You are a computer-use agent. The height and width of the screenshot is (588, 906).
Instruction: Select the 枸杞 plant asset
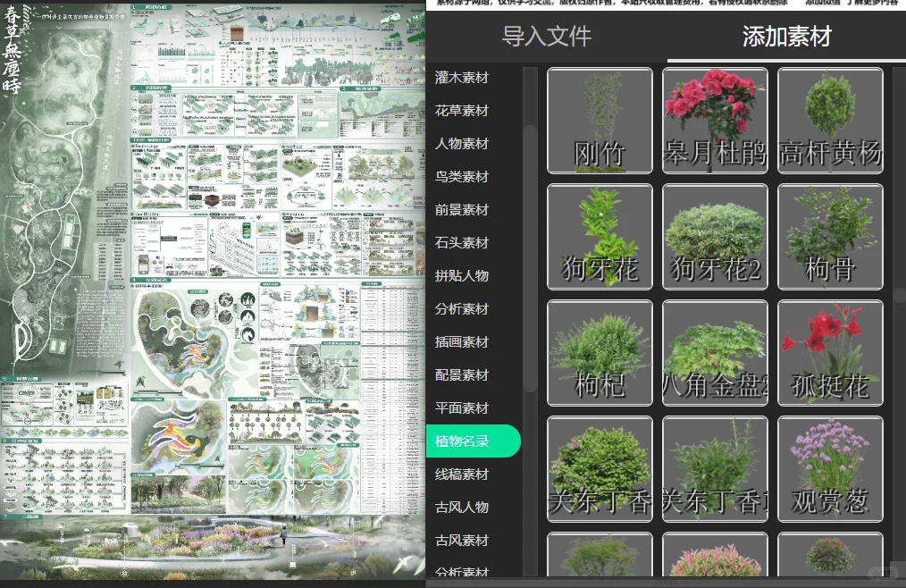coord(599,352)
